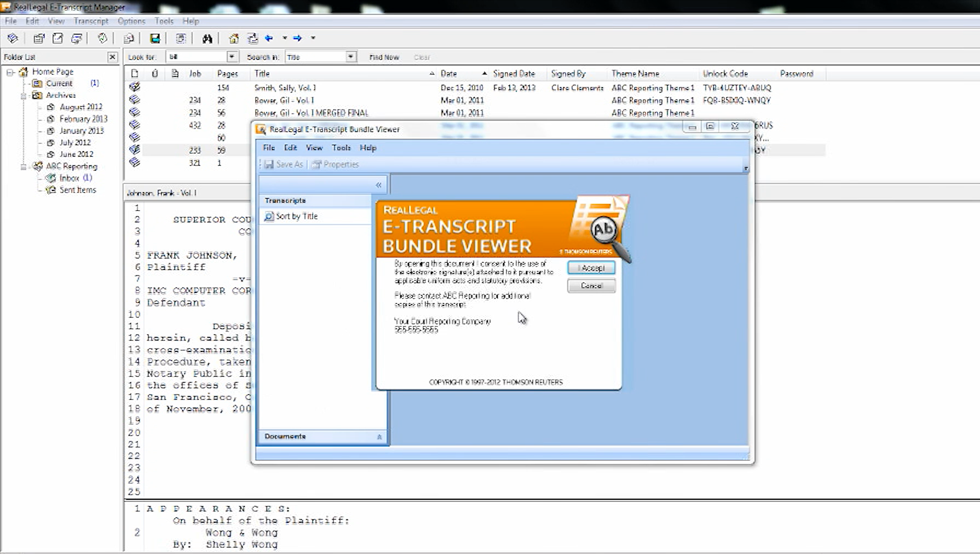The width and height of the screenshot is (980, 554).
Task: Sort the list by Signed Date column
Action: tap(514, 73)
